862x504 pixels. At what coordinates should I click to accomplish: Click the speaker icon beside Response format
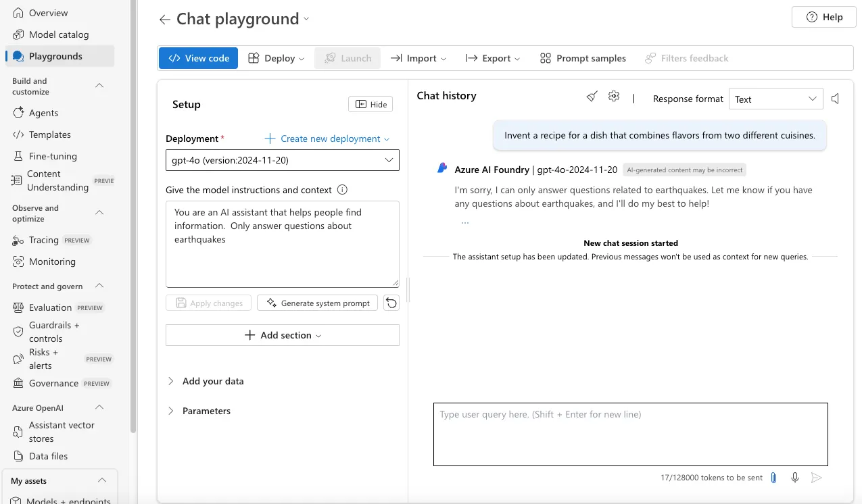[x=836, y=99]
